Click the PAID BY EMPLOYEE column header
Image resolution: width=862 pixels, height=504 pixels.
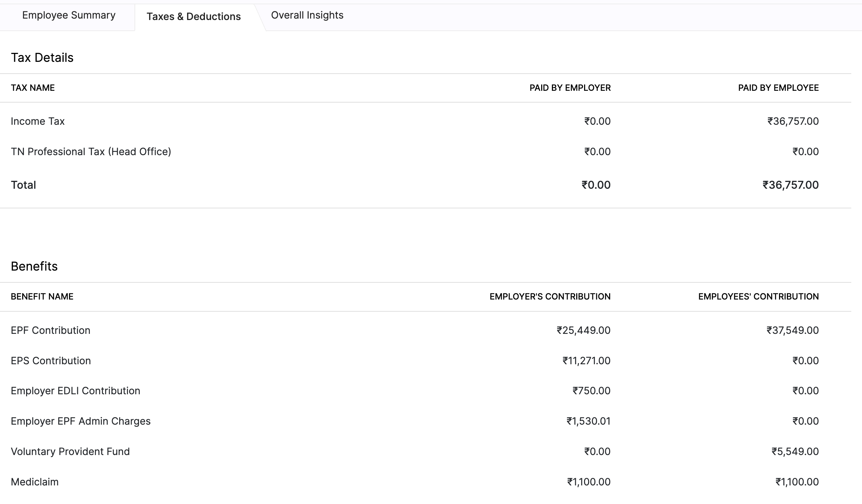coord(778,88)
